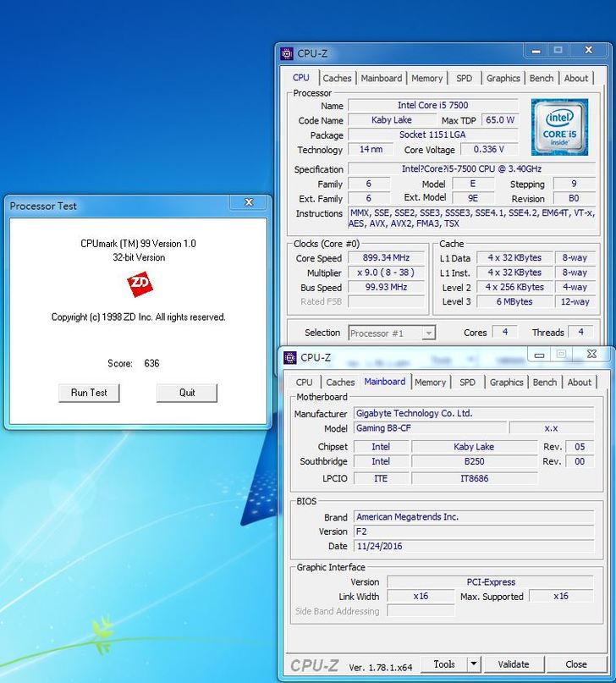Close the Processor Test window
This screenshot has width=616, height=683.
[249, 203]
